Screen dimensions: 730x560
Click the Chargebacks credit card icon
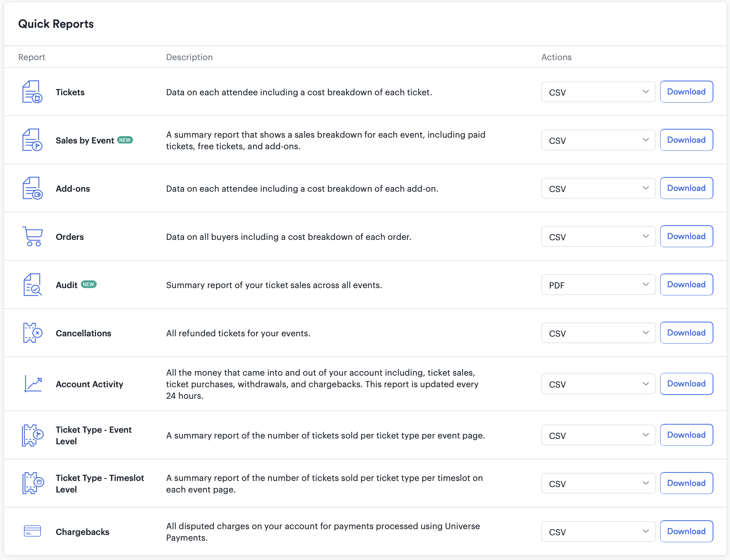[32, 531]
